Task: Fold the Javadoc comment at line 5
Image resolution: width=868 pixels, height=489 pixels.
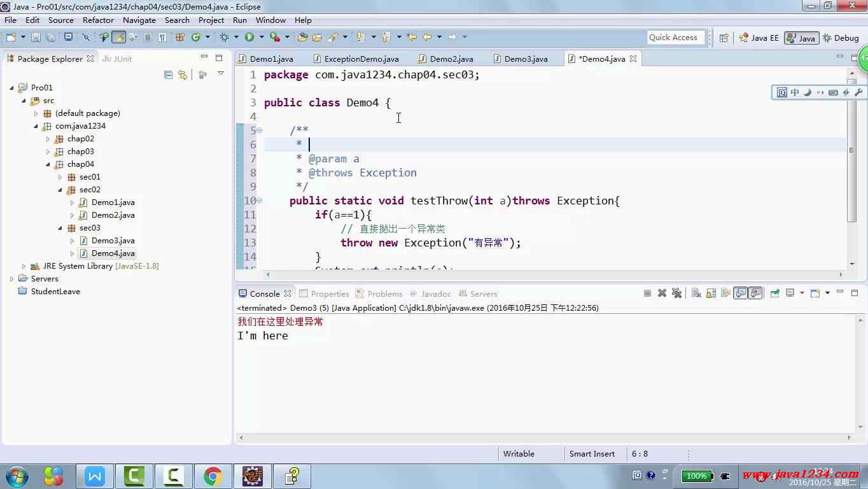Action: pyautogui.click(x=259, y=131)
